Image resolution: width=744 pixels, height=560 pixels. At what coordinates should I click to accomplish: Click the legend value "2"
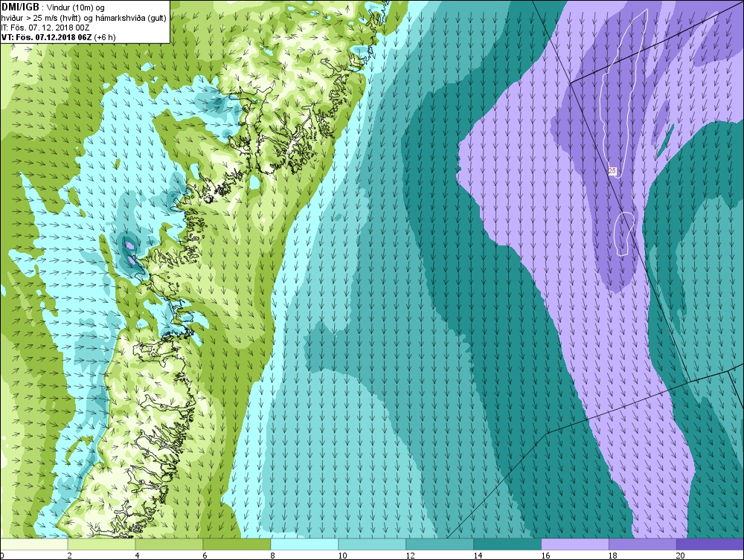tap(70, 556)
